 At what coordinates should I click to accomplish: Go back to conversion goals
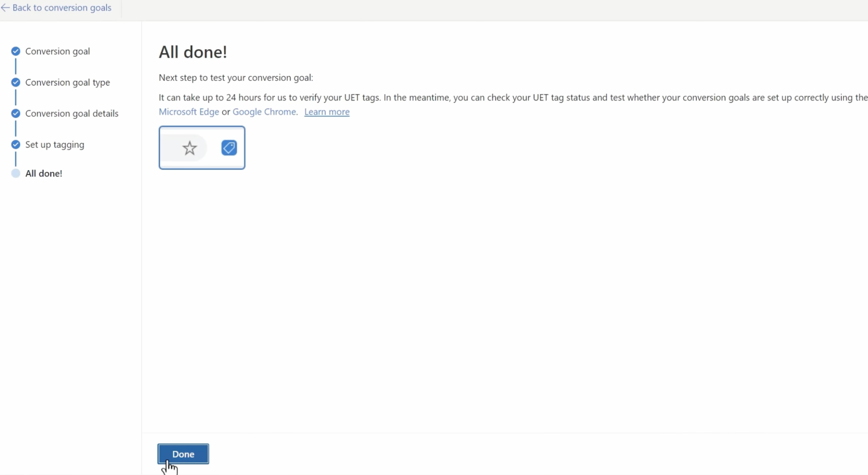[x=62, y=8]
